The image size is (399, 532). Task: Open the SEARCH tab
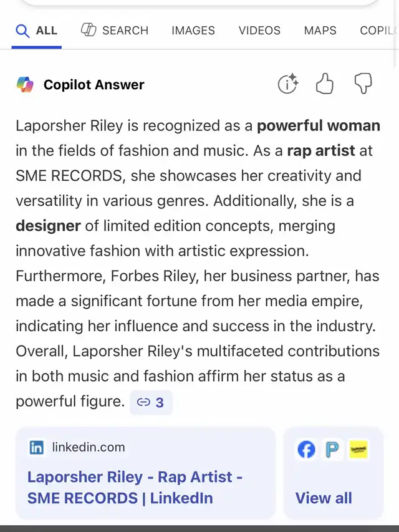pos(115,31)
